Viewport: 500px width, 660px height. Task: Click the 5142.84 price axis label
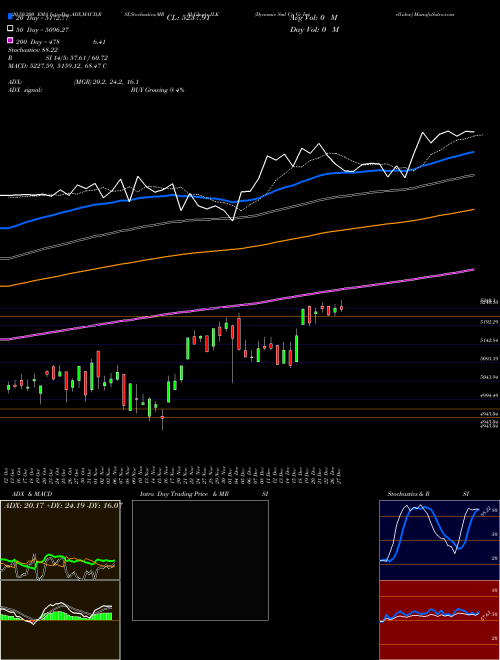point(489,340)
